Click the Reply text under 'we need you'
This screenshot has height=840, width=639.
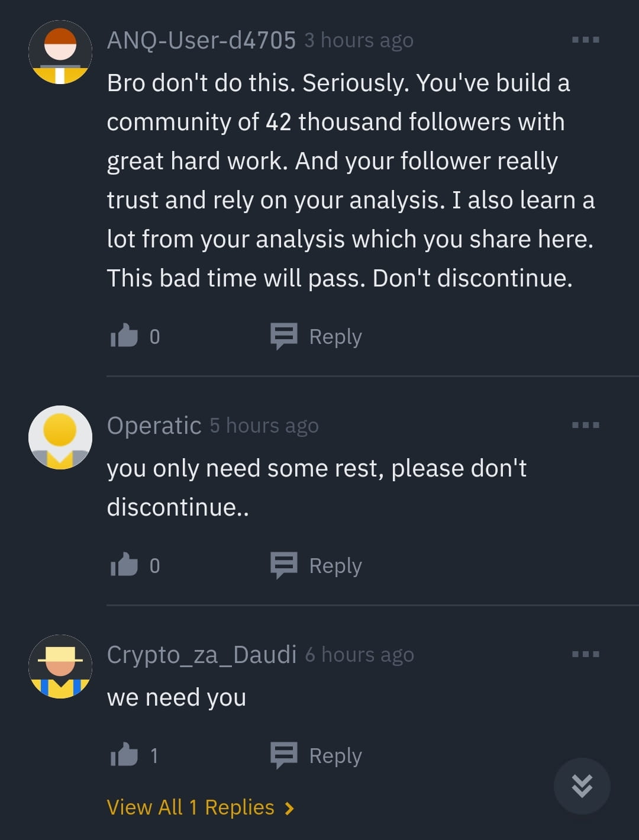[335, 756]
